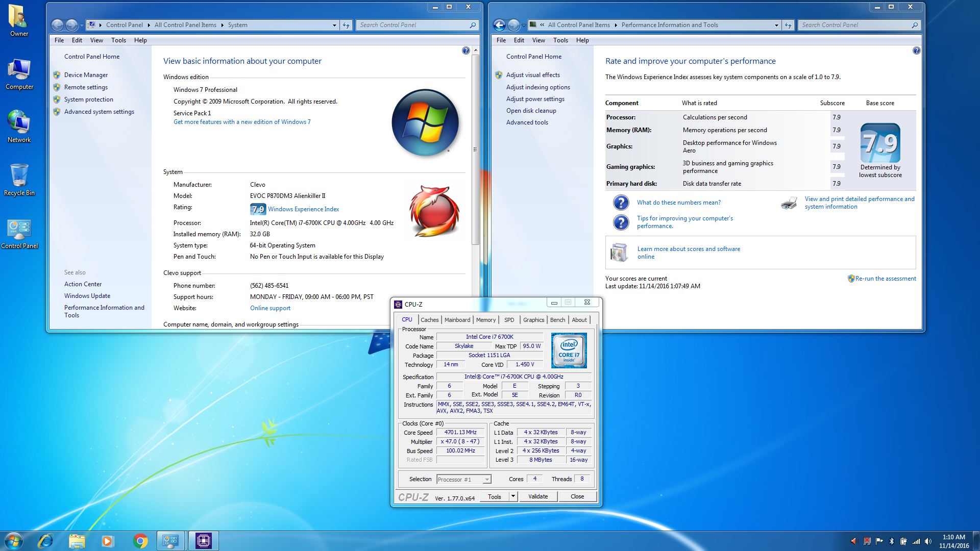980x551 pixels.
Task: Switch to the CPU-Z taskbar button
Action: click(203, 541)
